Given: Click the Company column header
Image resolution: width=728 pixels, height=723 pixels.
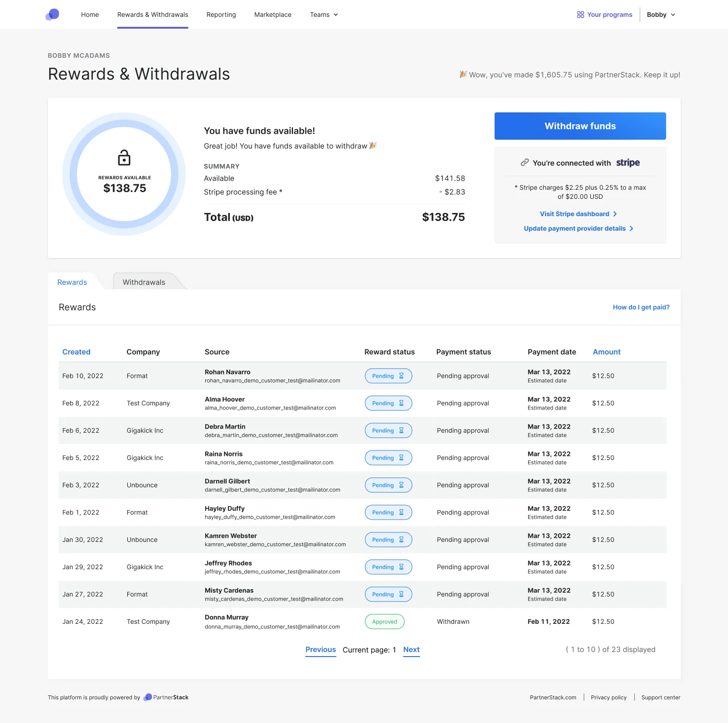Looking at the screenshot, I should tap(143, 352).
